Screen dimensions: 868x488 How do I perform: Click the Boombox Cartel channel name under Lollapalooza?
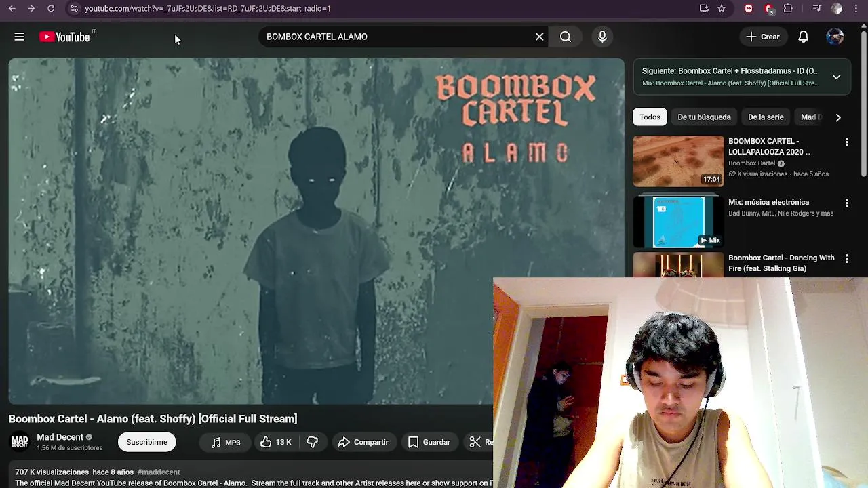[x=751, y=163]
